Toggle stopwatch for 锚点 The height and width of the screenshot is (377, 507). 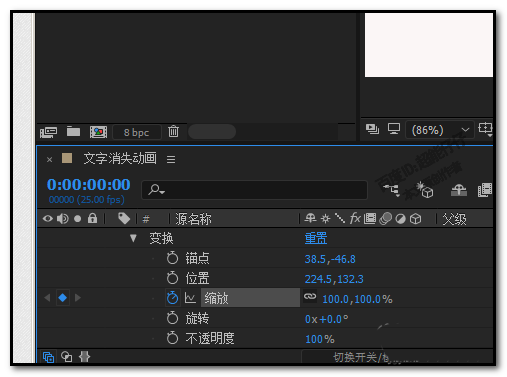click(x=172, y=258)
